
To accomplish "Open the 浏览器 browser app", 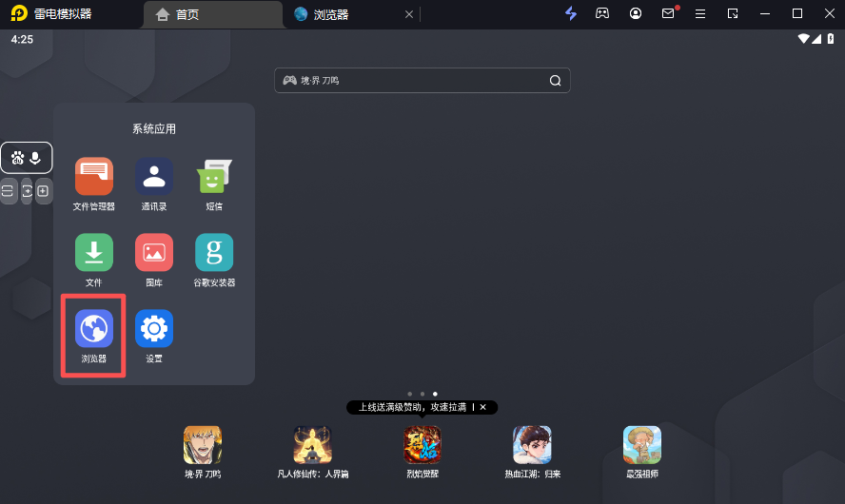I will [x=94, y=329].
